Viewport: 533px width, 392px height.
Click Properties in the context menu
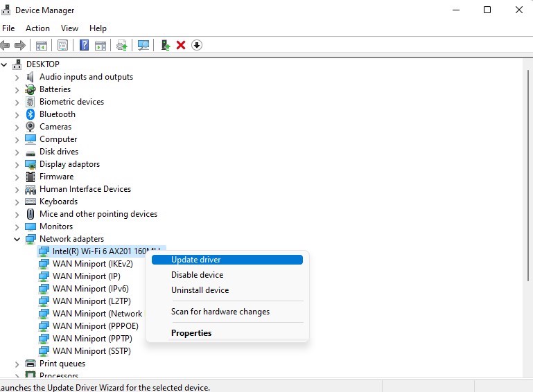191,333
